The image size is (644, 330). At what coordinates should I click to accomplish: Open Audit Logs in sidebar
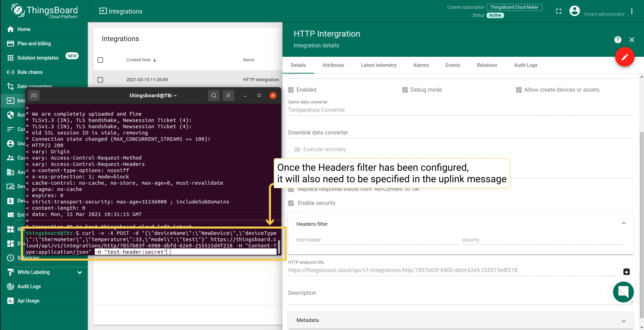[44, 286]
